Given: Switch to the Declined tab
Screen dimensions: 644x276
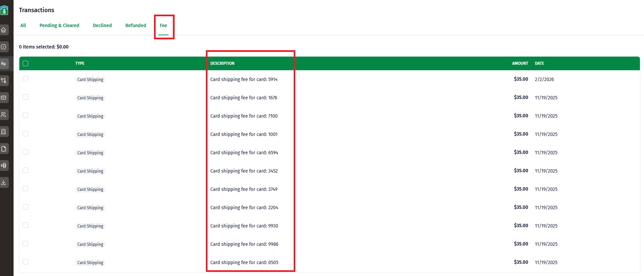Looking at the screenshot, I should pos(102,25).
